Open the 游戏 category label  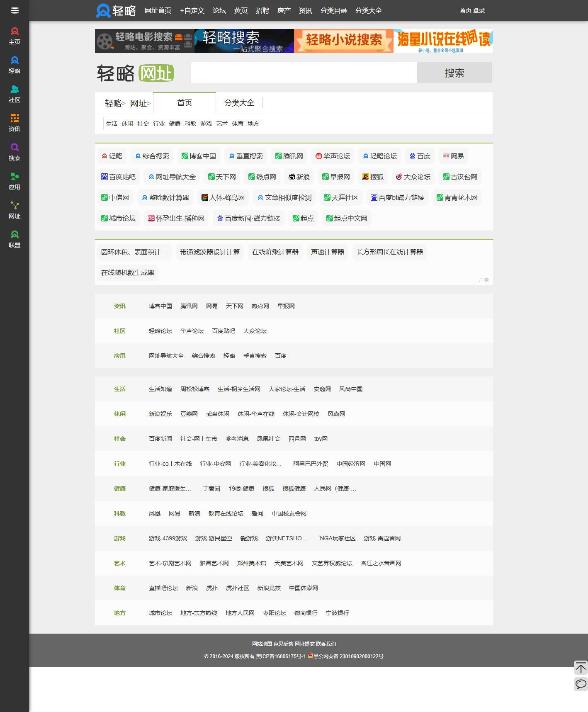pyautogui.click(x=119, y=538)
